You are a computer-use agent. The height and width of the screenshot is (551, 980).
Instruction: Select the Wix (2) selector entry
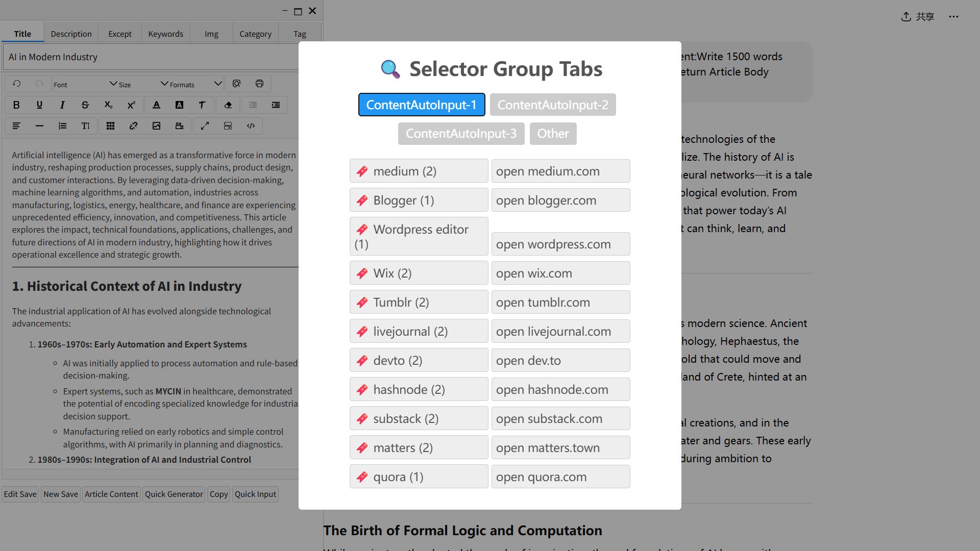pyautogui.click(x=419, y=273)
